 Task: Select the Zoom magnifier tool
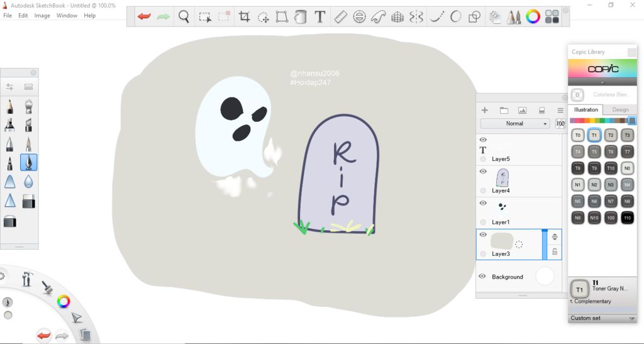tap(184, 17)
